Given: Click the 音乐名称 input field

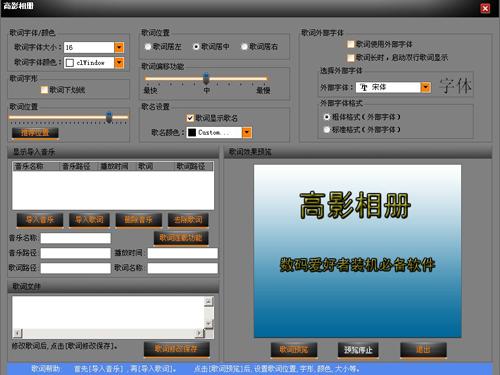Looking at the screenshot, I should pos(76,238).
